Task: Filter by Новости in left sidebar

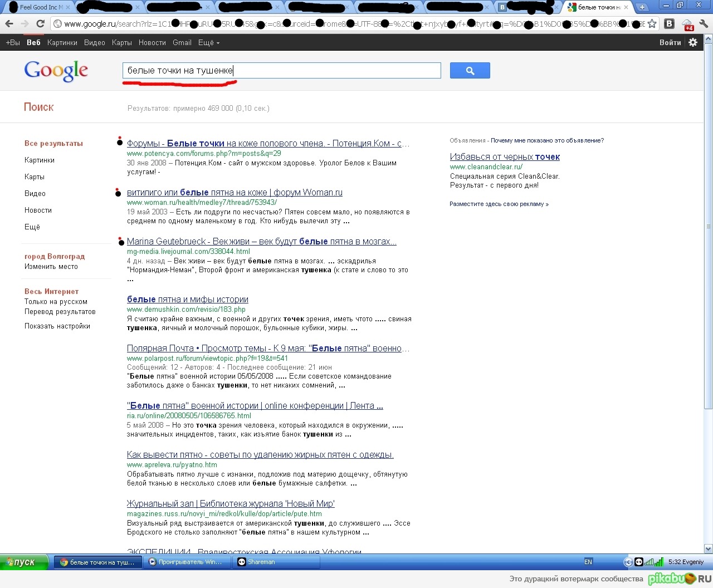Action: click(38, 210)
